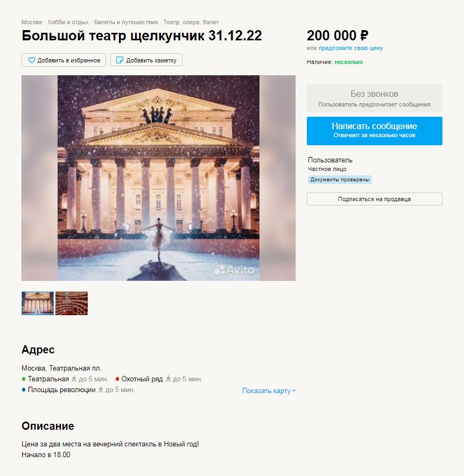The height and width of the screenshot is (476, 464).
Task: Click the blue metro dot for Площадь революции
Action: [x=24, y=389]
